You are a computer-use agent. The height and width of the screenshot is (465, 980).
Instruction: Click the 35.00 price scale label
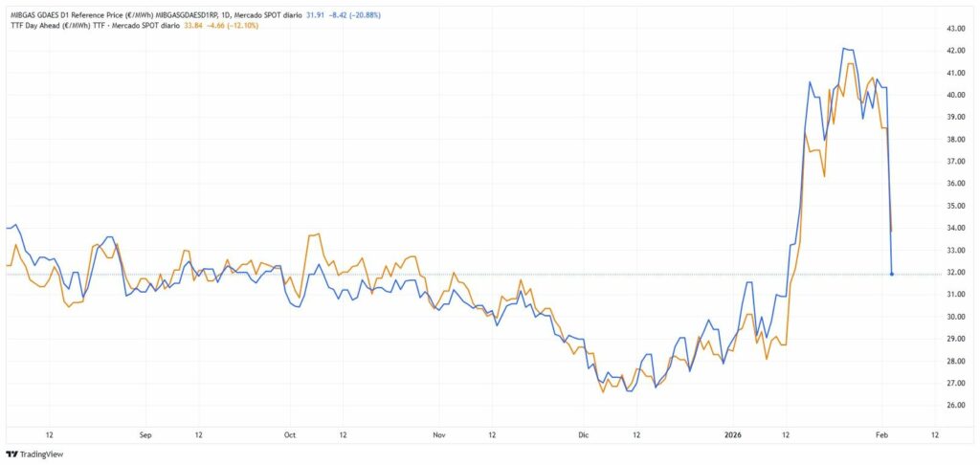click(x=955, y=206)
